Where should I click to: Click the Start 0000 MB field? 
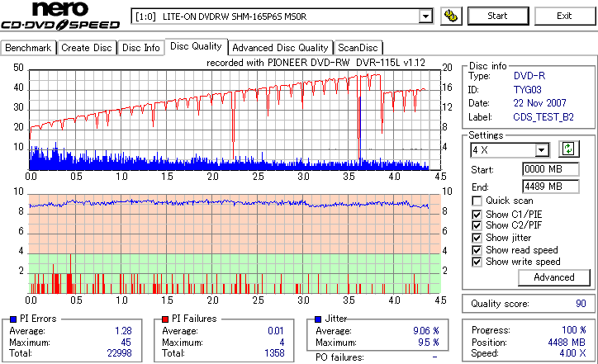[x=551, y=169]
